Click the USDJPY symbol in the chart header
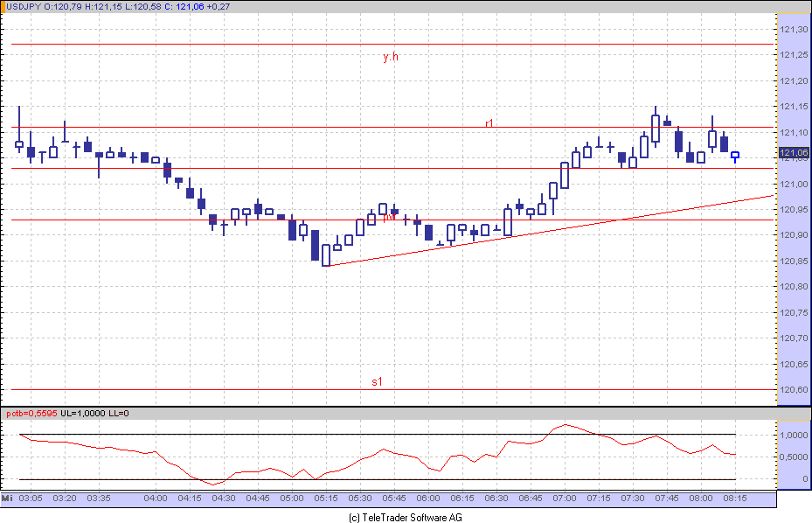 [x=24, y=7]
